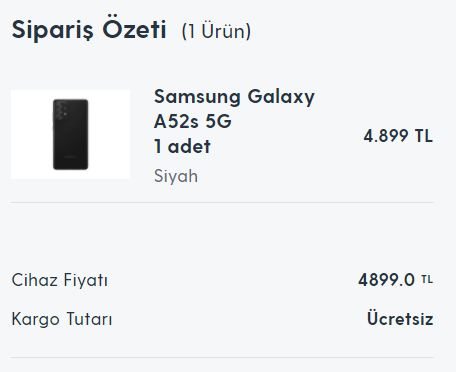This screenshot has width=456, height=372.
Task: Click the 4.899 TL product price
Action: (398, 136)
